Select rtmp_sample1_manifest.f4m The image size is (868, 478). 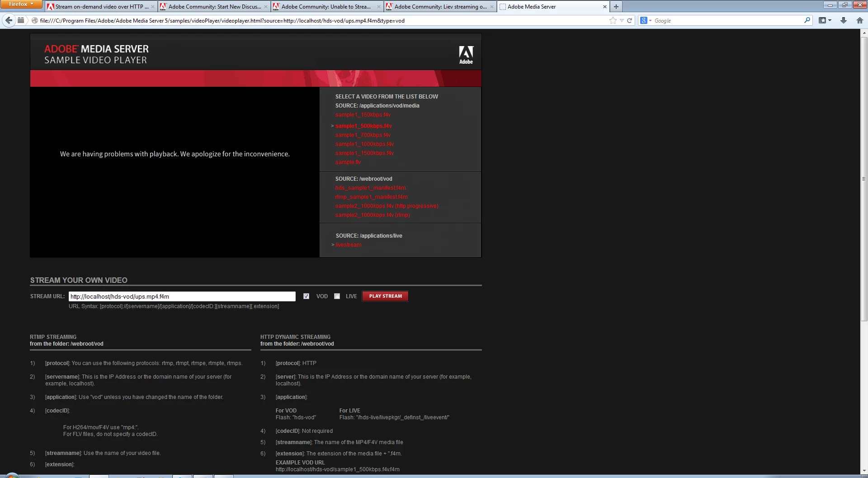371,197
